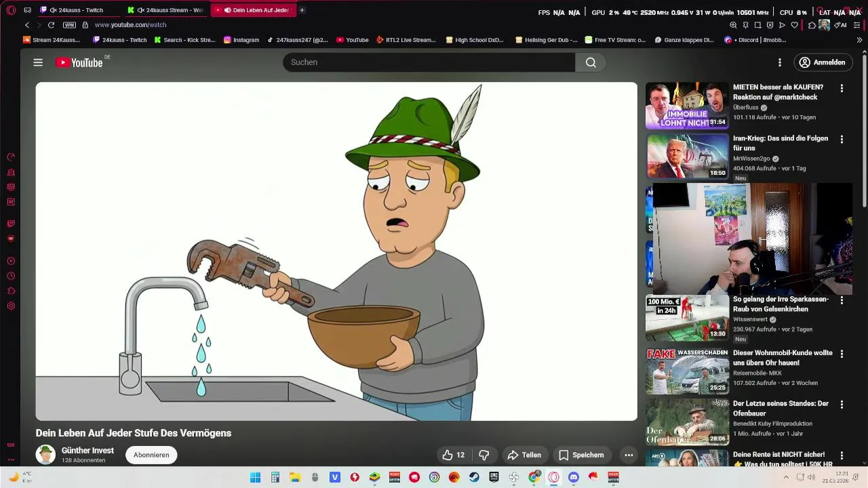Open options for MIETEN besser als KAUFEN video
The height and width of the screenshot is (488, 868).
pyautogui.click(x=842, y=88)
